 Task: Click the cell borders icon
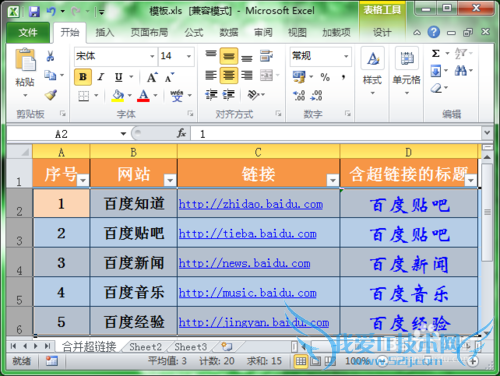tap(83, 96)
